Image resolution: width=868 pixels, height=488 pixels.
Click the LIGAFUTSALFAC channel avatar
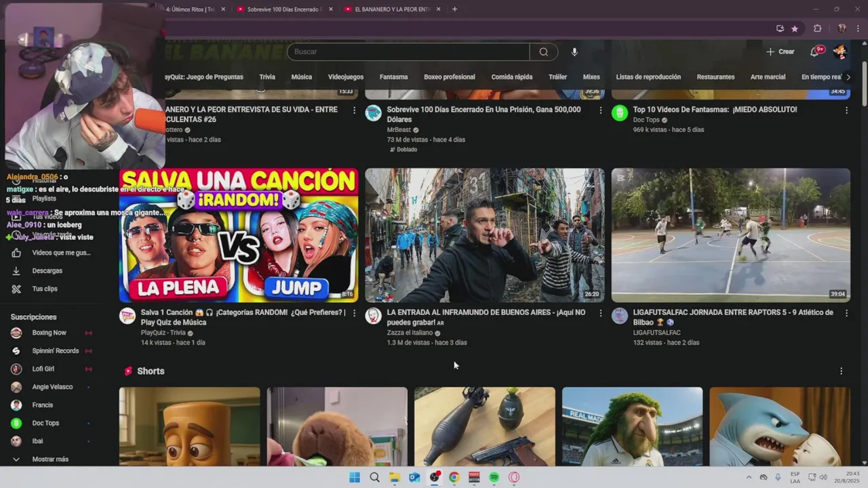(620, 316)
